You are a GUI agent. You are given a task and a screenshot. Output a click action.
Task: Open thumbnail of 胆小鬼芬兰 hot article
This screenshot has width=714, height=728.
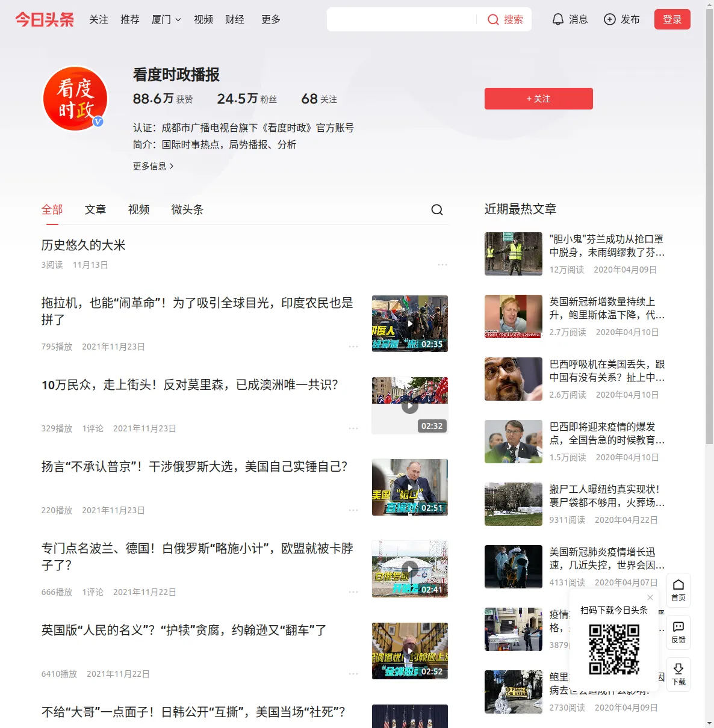pos(514,254)
